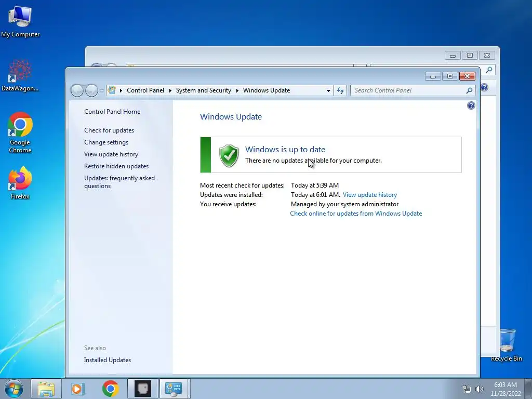This screenshot has height=399, width=532.
Task: Open the Recycle Bin icon
Action: click(507, 345)
